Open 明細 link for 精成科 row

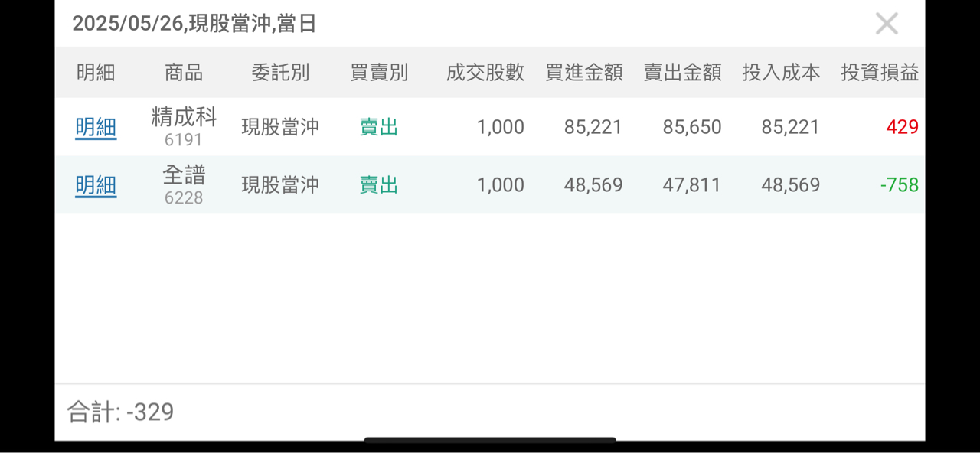click(x=96, y=127)
